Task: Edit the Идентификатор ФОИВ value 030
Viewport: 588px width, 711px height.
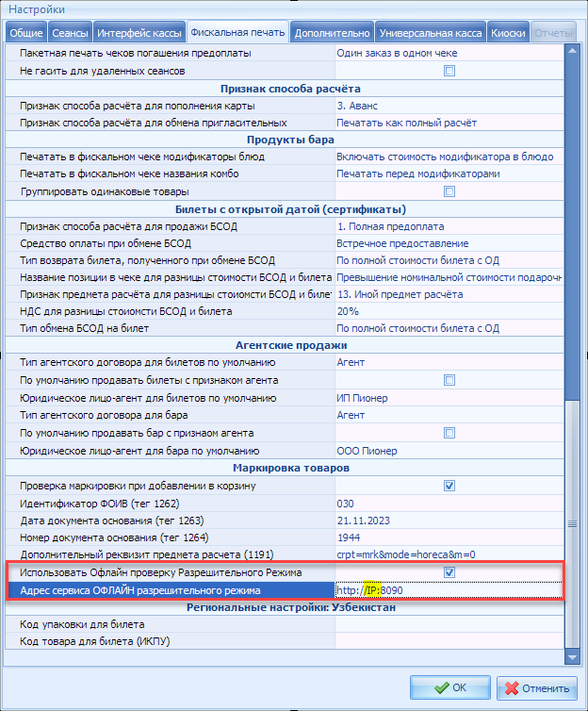Action: point(449,504)
